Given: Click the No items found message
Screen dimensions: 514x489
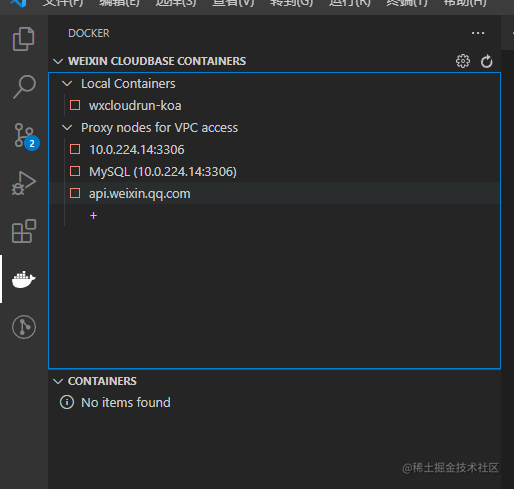Looking at the screenshot, I should coord(126,402).
